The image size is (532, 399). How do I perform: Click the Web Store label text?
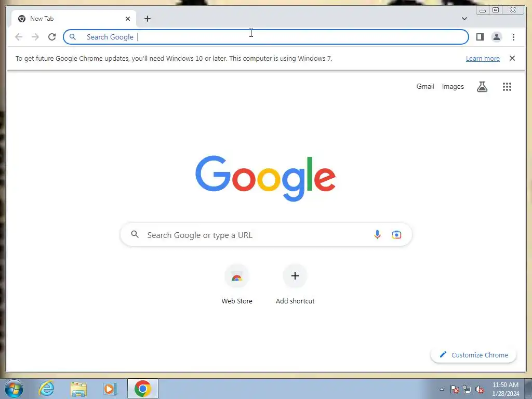coord(237,301)
